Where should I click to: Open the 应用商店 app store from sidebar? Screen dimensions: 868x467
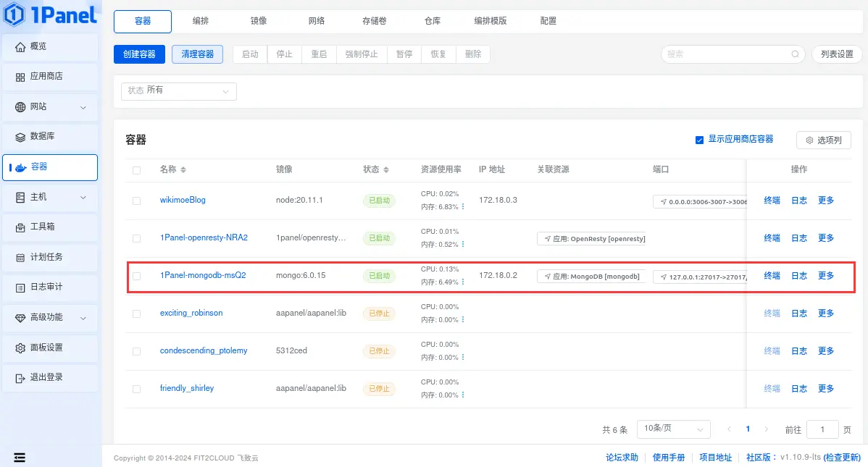click(x=46, y=77)
